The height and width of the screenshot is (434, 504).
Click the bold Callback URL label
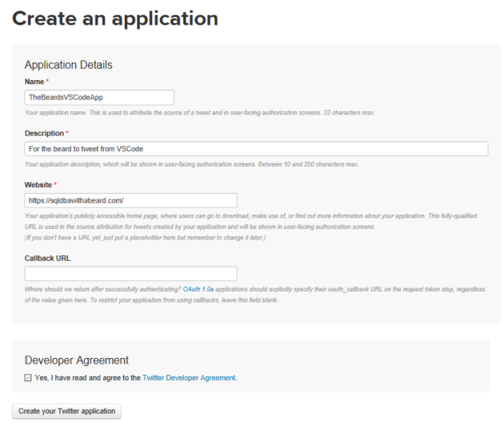click(47, 258)
